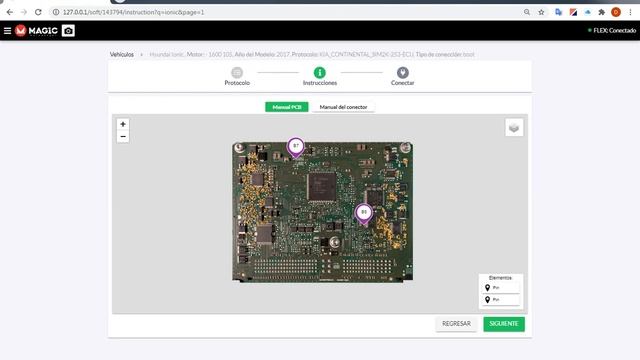Click the green Instrucciones step icon
Screen dimensions: 640x360
pyautogui.click(x=320, y=73)
